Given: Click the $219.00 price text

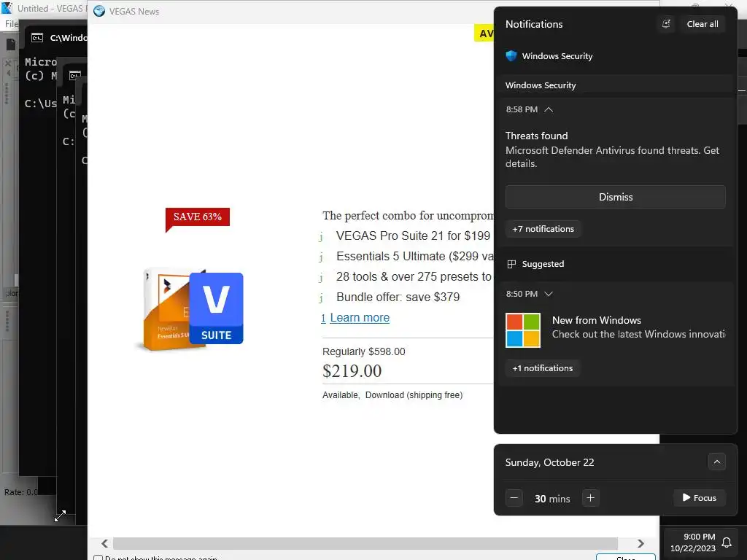Looking at the screenshot, I should (352, 371).
